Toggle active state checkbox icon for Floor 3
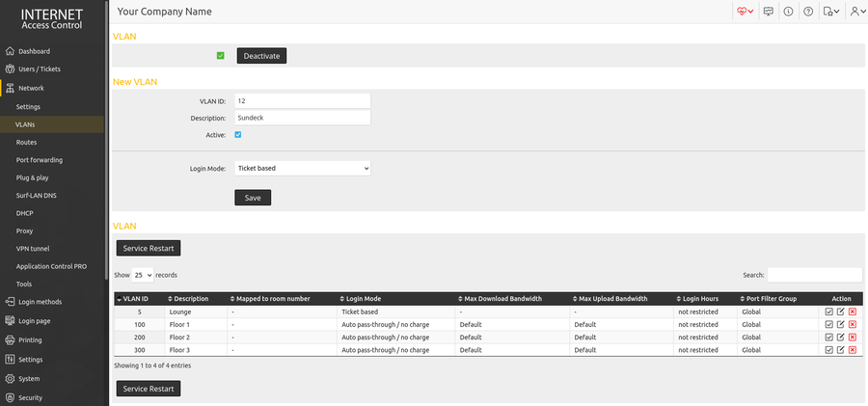The image size is (868, 406). point(828,350)
